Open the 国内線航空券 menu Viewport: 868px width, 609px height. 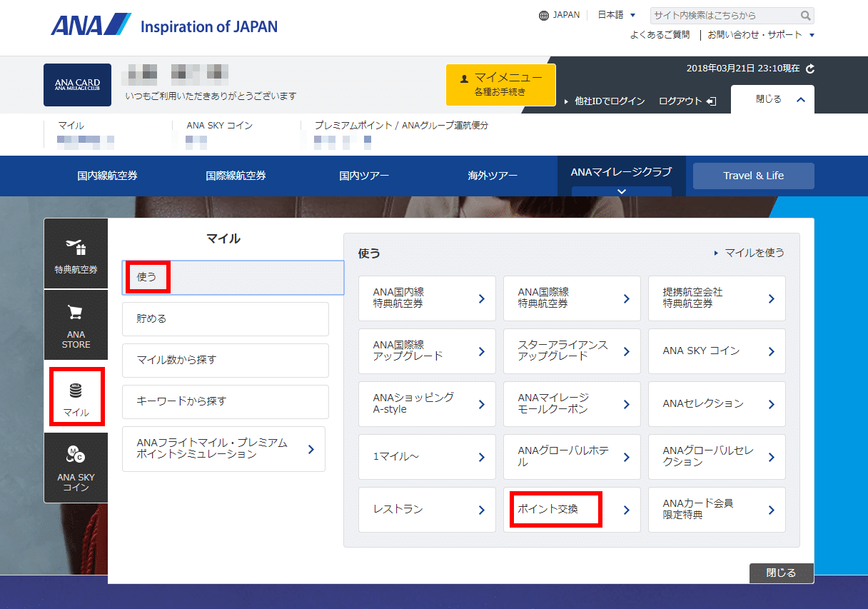tap(107, 176)
